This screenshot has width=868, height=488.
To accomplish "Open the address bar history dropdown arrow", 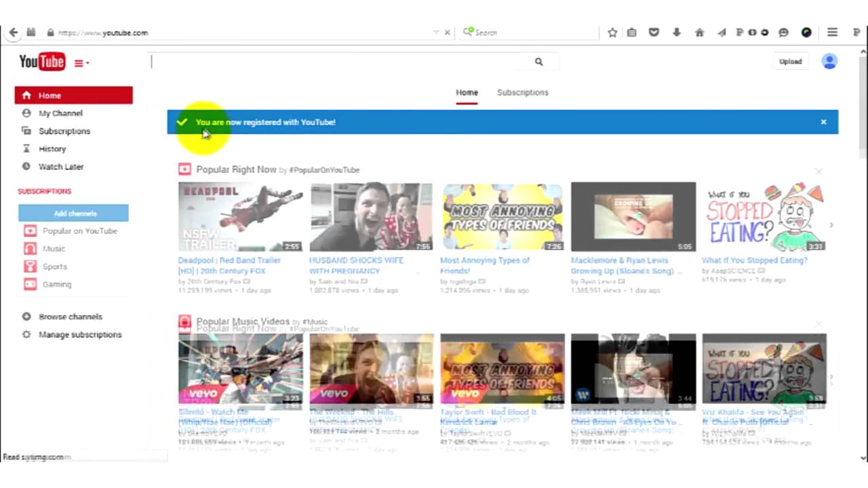I will [436, 33].
